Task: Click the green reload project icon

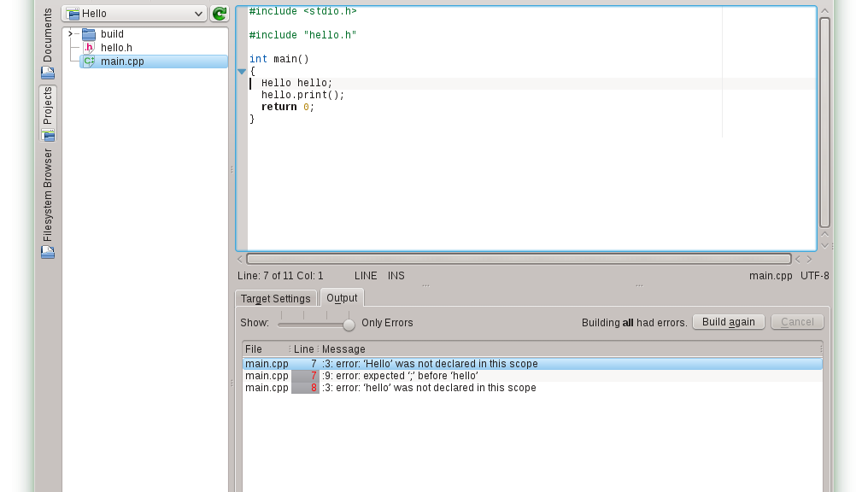Action: point(220,14)
